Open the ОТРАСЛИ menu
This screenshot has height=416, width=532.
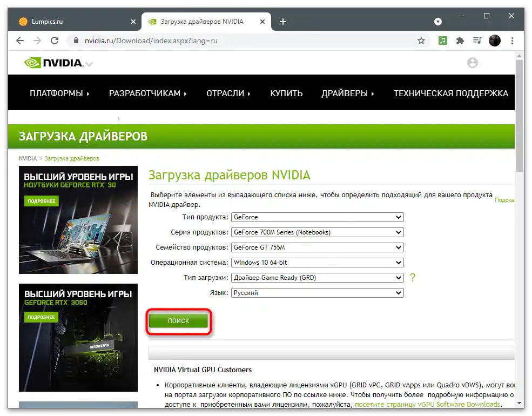pyautogui.click(x=228, y=93)
